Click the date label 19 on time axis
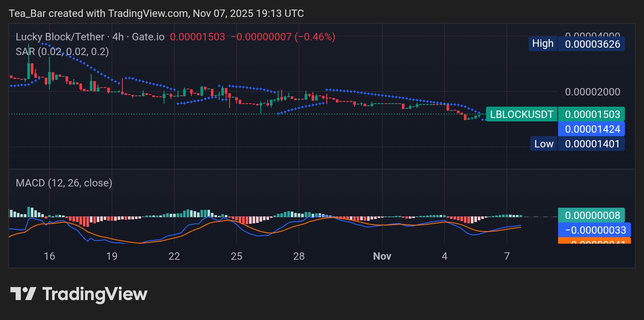Screen dimensions: 644x320 (x=112, y=256)
